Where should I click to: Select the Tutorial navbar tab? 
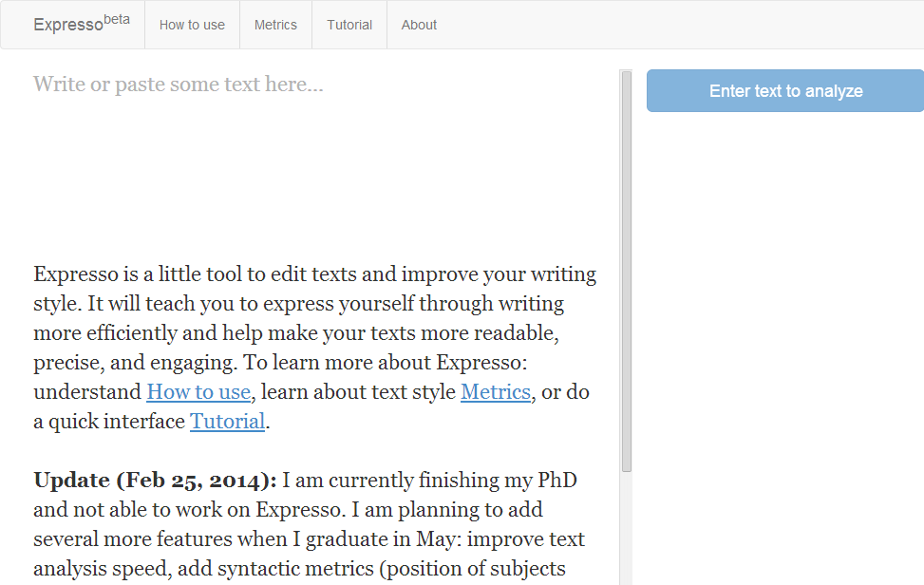tap(349, 25)
